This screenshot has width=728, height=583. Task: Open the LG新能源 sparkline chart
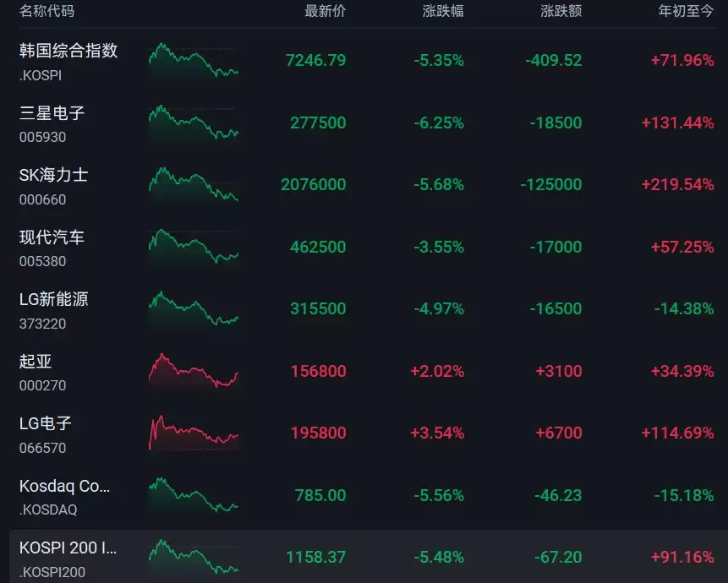click(194, 309)
